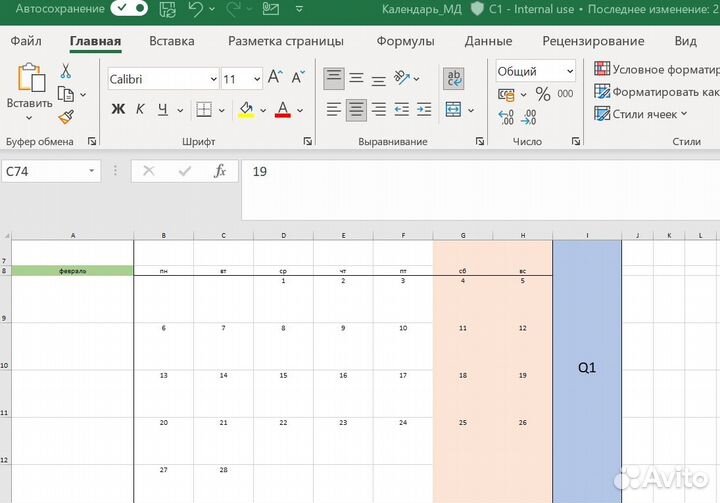Toggle bold Ж formatting
This screenshot has width=720, height=503.
[x=118, y=109]
